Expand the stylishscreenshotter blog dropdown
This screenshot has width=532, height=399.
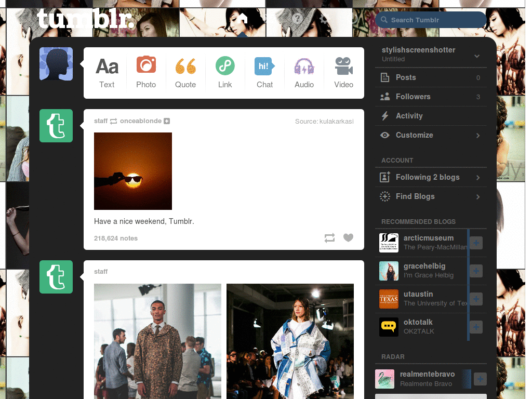[477, 56]
